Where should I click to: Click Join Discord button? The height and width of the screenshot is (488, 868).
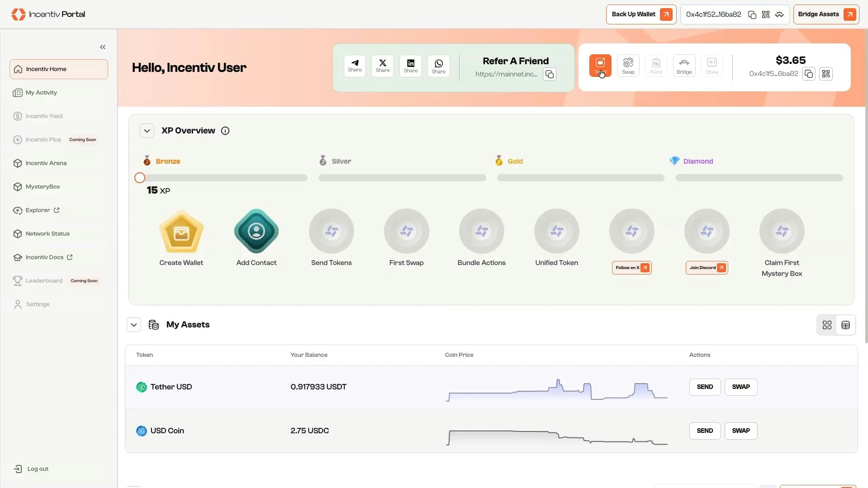[x=707, y=268]
